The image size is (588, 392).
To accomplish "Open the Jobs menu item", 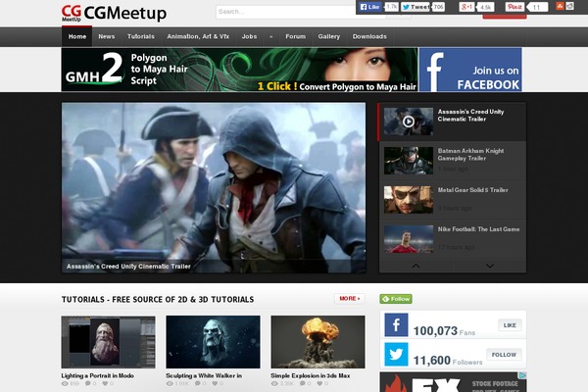I will click(249, 37).
